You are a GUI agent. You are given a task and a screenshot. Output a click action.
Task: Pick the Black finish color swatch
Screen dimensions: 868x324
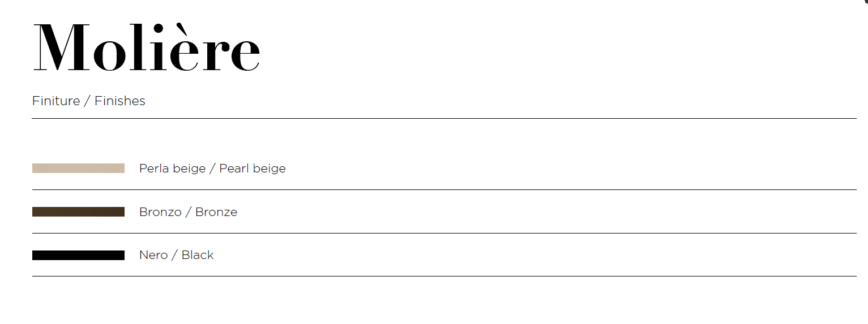pyautogui.click(x=78, y=256)
